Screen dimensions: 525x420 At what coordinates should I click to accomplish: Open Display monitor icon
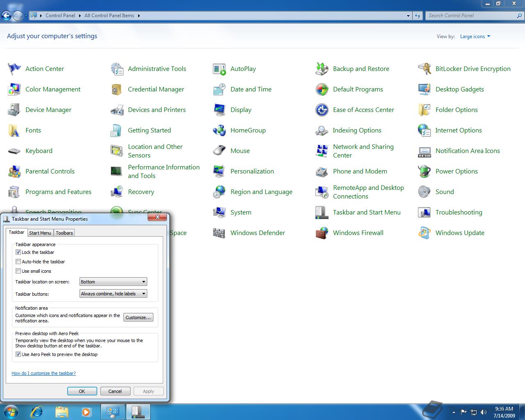coord(219,110)
